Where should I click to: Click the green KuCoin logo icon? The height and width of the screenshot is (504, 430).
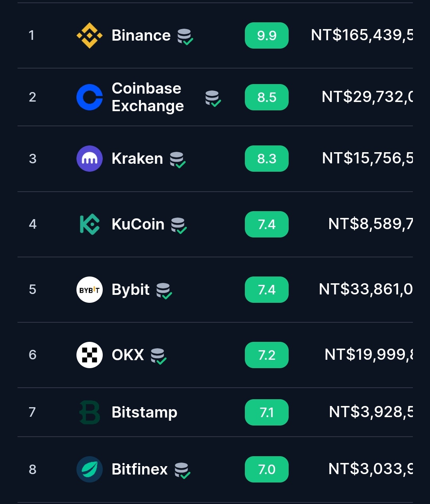(x=90, y=224)
